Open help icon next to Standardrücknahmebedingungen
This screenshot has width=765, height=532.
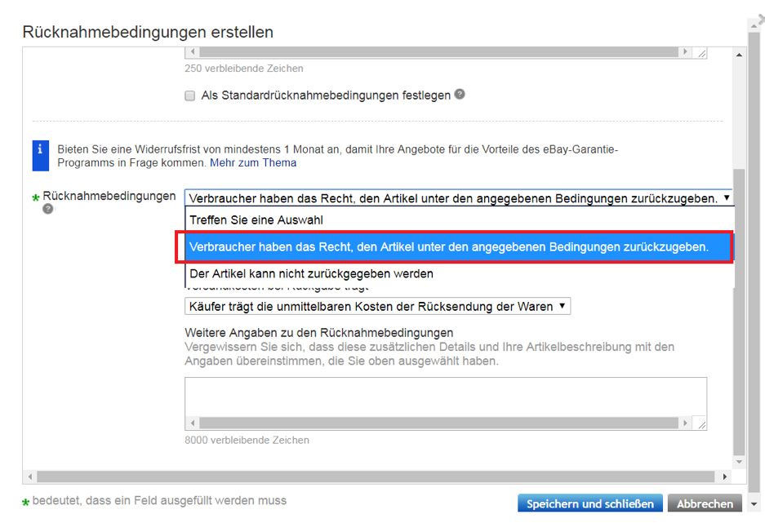pyautogui.click(x=460, y=94)
